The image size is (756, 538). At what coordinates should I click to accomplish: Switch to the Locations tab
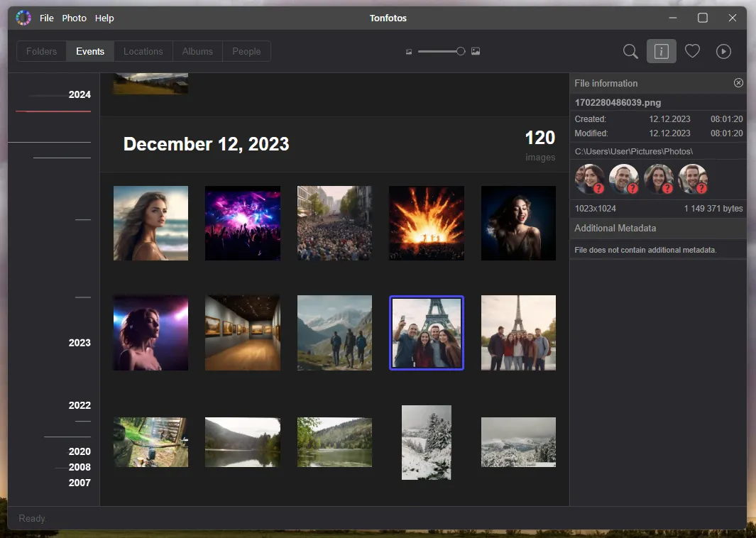pyautogui.click(x=143, y=51)
